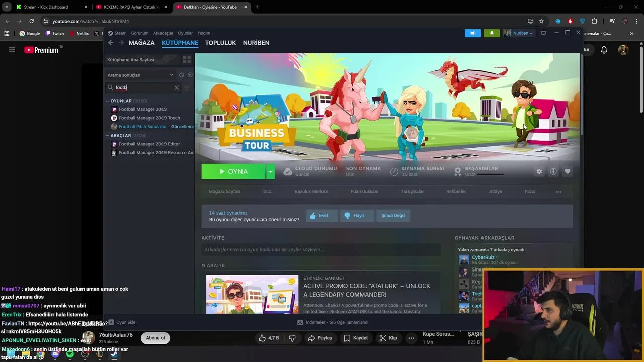644x362 pixels.
Task: Toggle the ready-to-play filter icon
Action: (x=190, y=75)
